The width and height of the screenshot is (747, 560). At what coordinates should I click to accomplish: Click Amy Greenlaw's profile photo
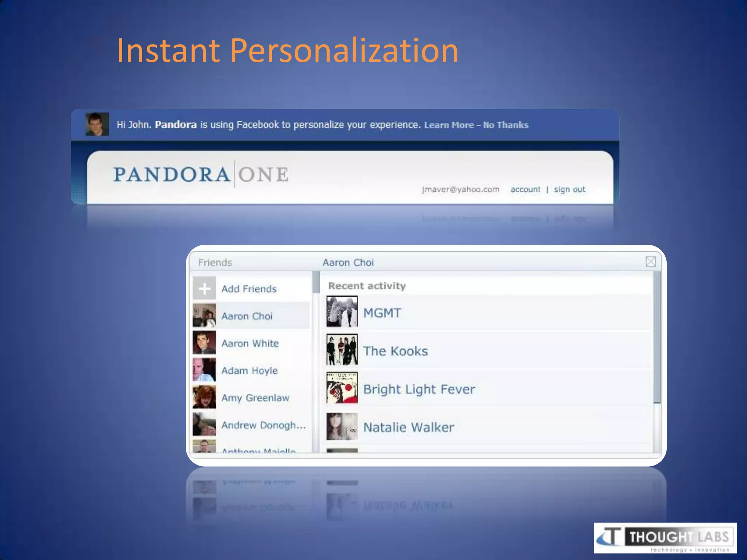(204, 397)
